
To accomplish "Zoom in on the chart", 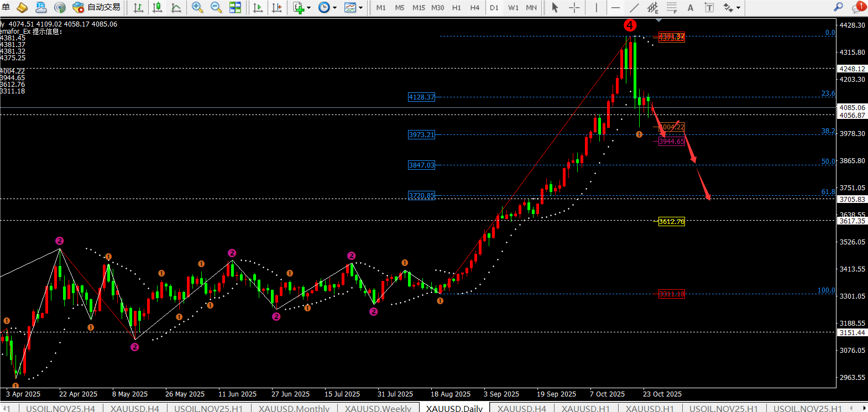I will (x=197, y=8).
